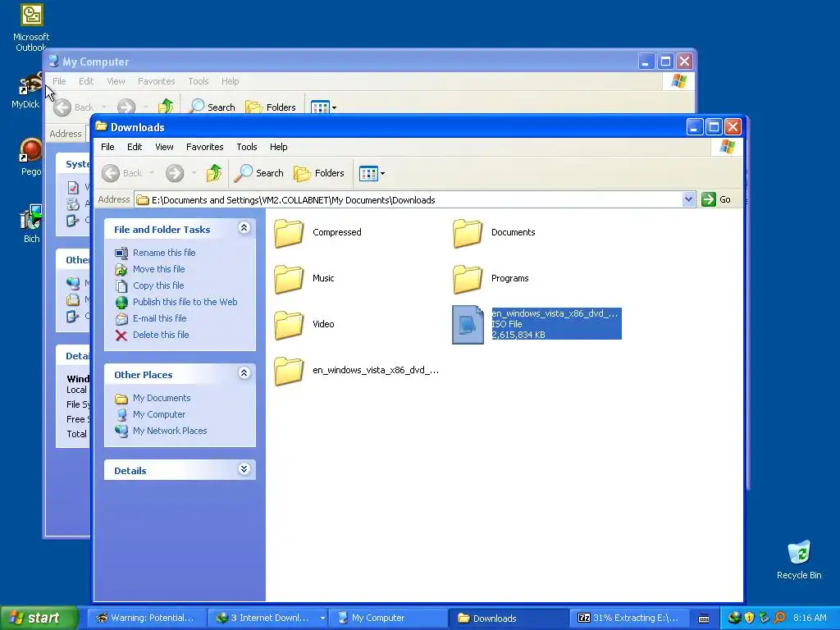Screen dimensions: 840x630
Task: Select the MyDick desktop shortcut
Action: [x=27, y=91]
